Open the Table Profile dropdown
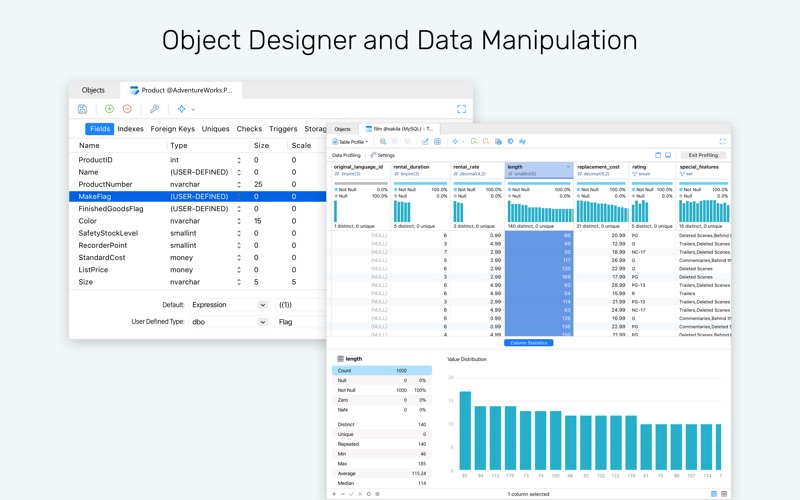This screenshot has height=500, width=800. click(350, 142)
